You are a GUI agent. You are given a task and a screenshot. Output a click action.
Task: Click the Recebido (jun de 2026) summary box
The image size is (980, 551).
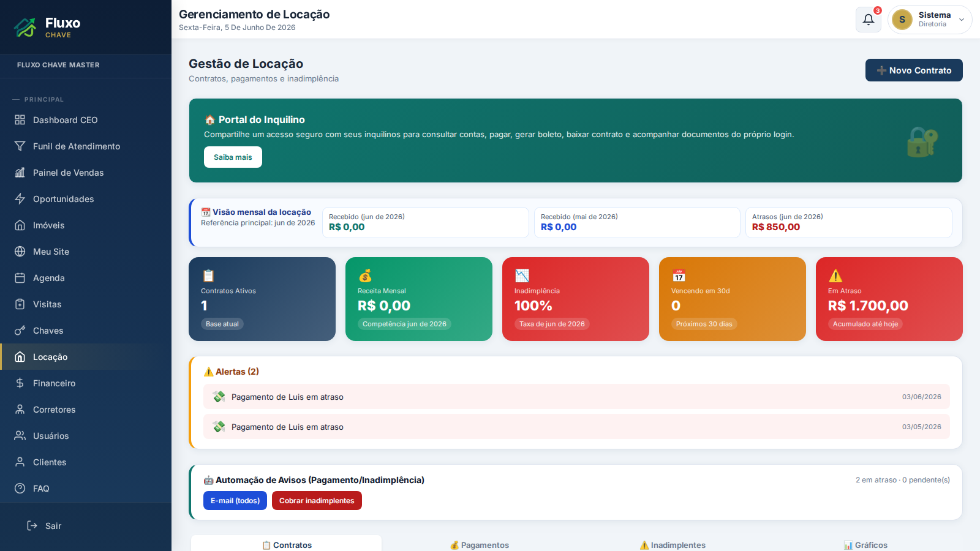[425, 222]
